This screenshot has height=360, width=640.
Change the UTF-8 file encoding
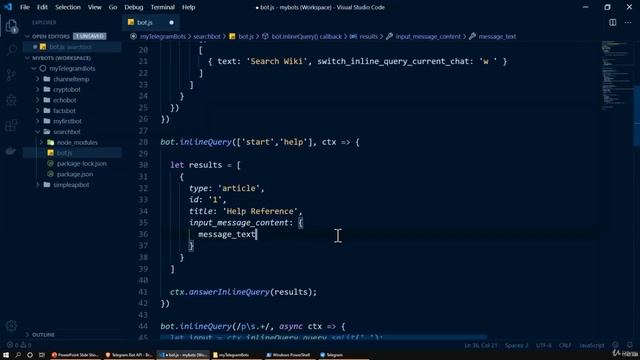544,345
